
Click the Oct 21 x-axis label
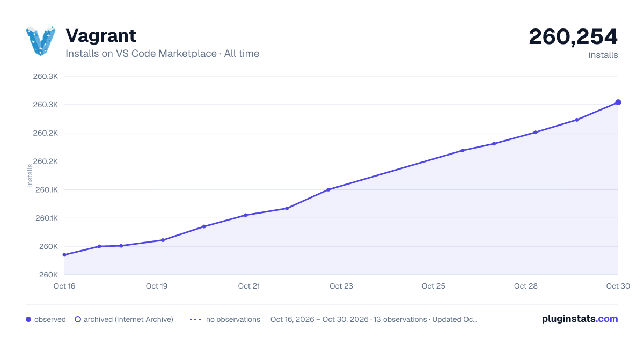(x=249, y=286)
